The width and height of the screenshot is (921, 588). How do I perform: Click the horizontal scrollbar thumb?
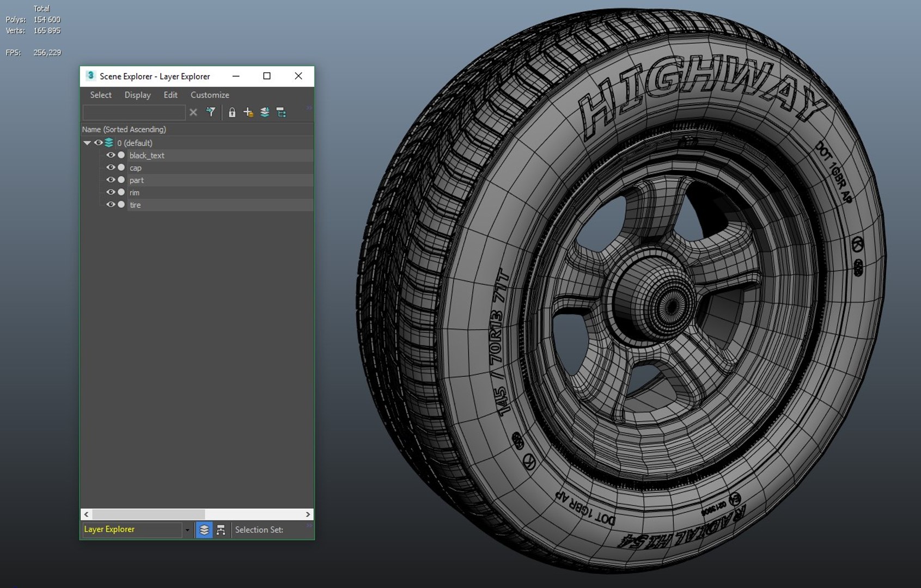[x=149, y=514]
